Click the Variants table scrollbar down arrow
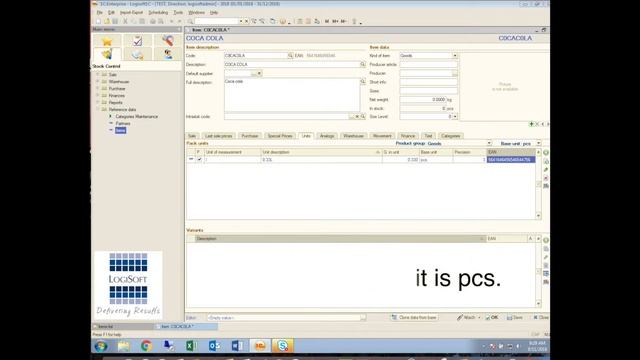This screenshot has width=640, height=360. coord(538,304)
